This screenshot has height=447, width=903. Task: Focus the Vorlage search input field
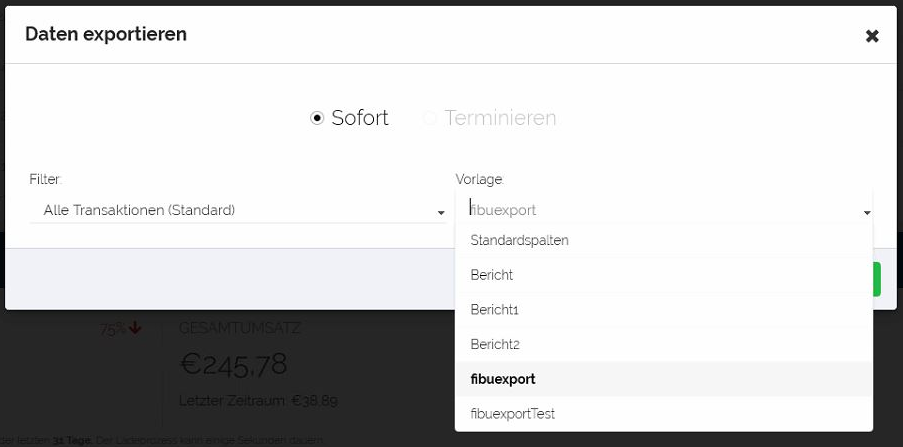click(650, 210)
